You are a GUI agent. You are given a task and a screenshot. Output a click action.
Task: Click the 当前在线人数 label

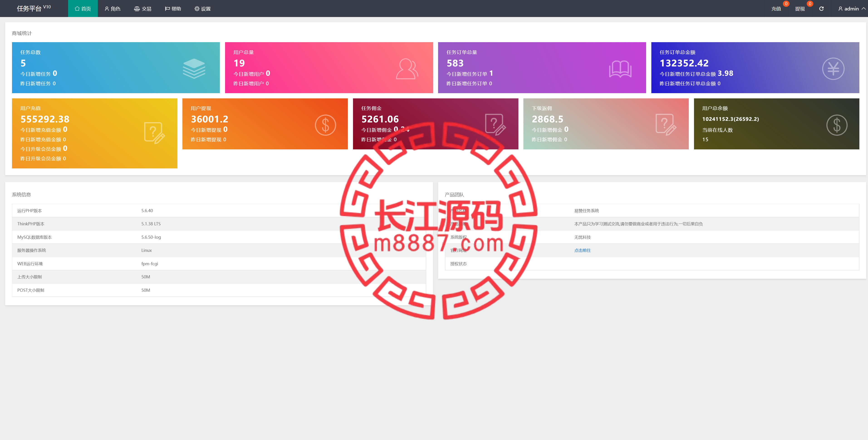[x=717, y=130]
